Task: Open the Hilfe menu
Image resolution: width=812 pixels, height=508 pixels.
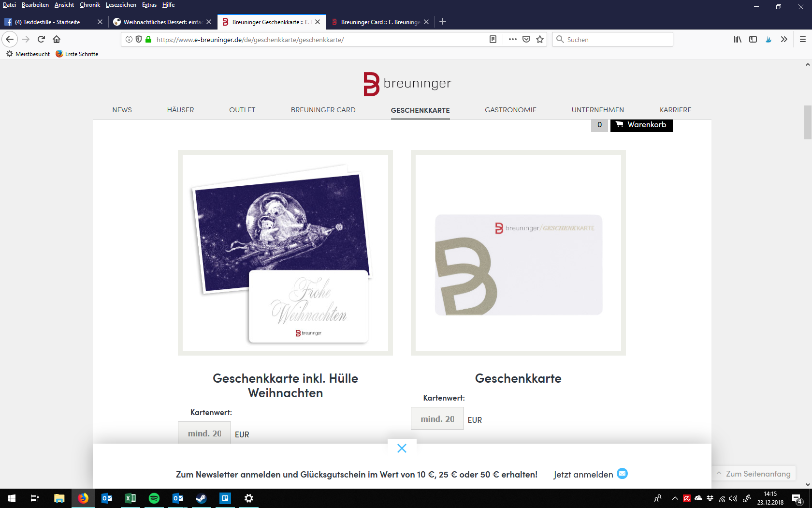Action: click(168, 5)
